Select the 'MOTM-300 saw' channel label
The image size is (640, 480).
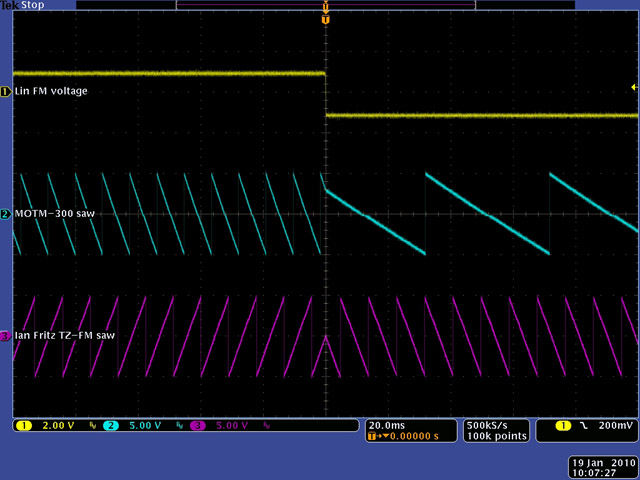[x=55, y=213]
